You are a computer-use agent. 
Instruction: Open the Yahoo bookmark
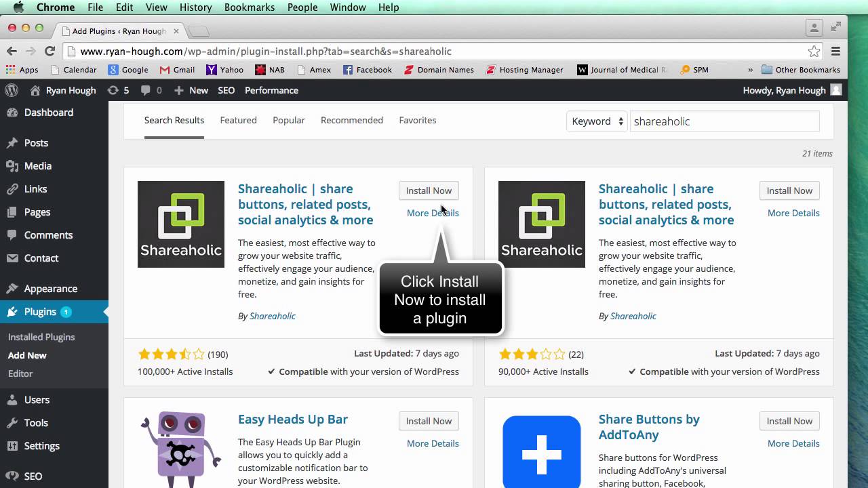(x=225, y=70)
